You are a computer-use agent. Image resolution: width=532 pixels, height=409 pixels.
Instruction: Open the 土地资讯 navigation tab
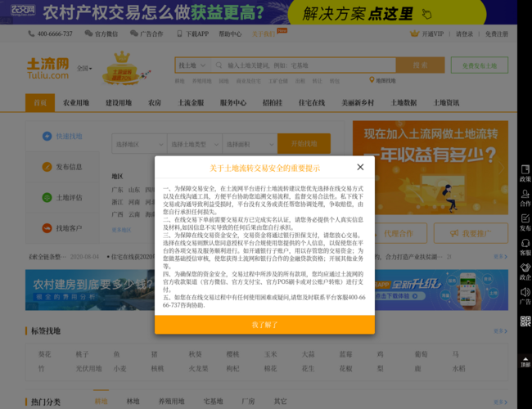tap(447, 103)
